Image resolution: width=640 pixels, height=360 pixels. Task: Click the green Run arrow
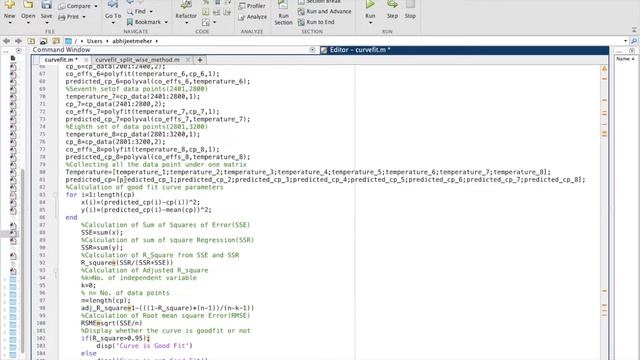tap(370, 4)
